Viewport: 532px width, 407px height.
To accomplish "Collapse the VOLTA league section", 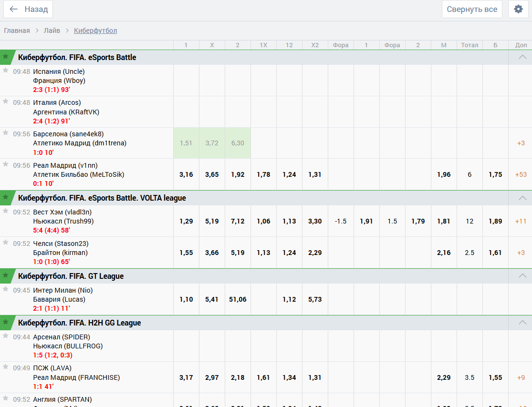I will pos(522,198).
